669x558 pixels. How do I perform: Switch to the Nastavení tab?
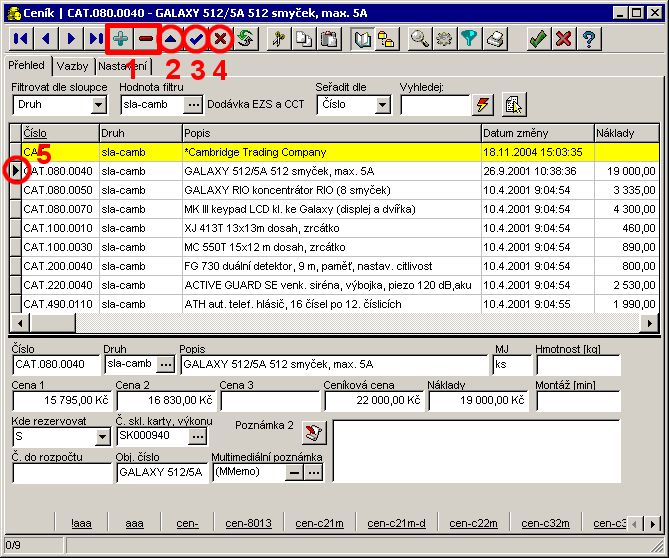122,66
